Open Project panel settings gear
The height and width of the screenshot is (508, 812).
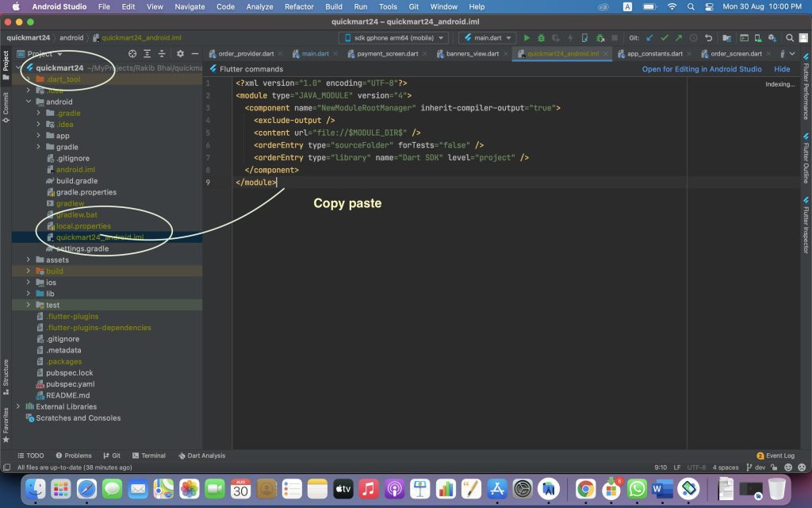180,54
